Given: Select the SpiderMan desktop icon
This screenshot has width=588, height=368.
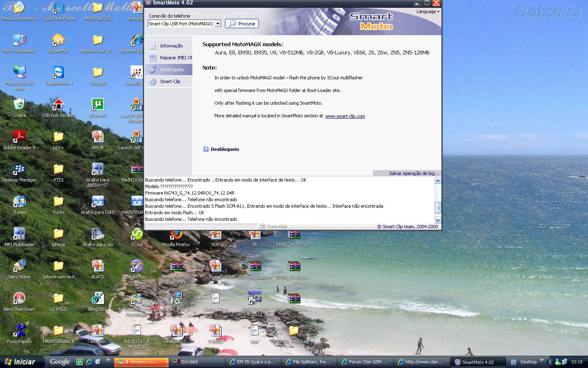Looking at the screenshot, I should click(x=58, y=44).
